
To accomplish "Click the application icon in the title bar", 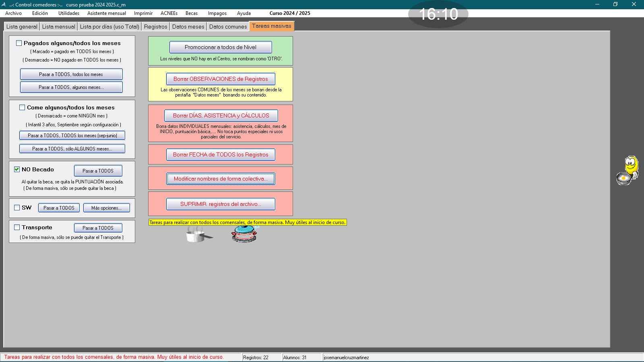I will (4, 4).
